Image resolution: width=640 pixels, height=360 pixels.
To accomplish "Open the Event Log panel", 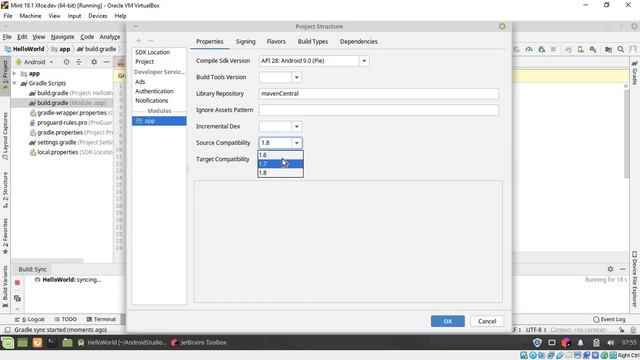I will (609, 319).
